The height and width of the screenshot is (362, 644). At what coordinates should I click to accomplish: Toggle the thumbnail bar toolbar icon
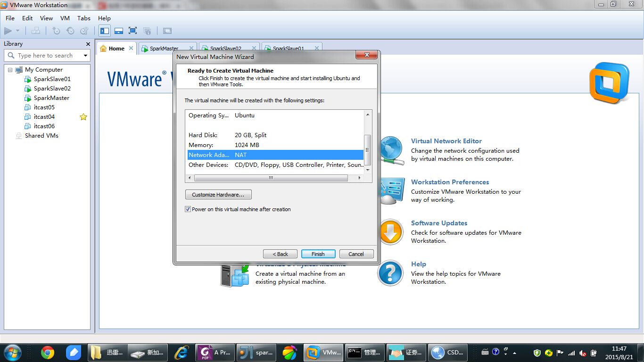[x=119, y=31]
